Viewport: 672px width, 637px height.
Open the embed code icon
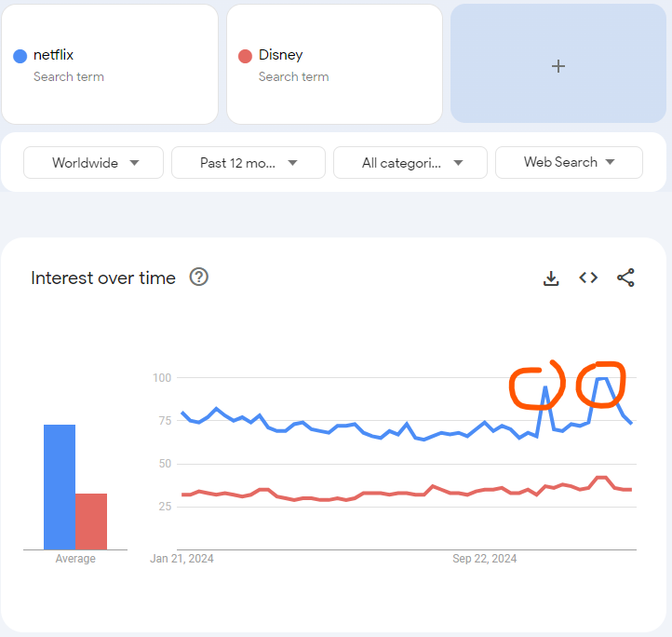(588, 278)
